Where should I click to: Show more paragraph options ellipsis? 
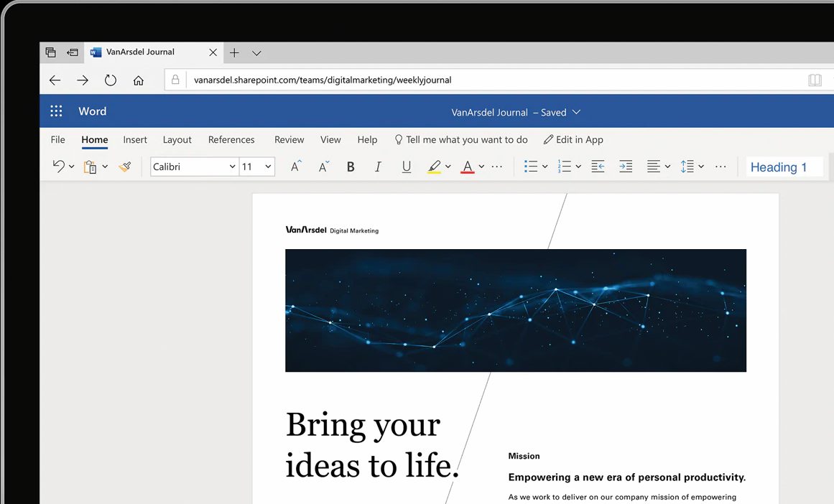tap(721, 167)
